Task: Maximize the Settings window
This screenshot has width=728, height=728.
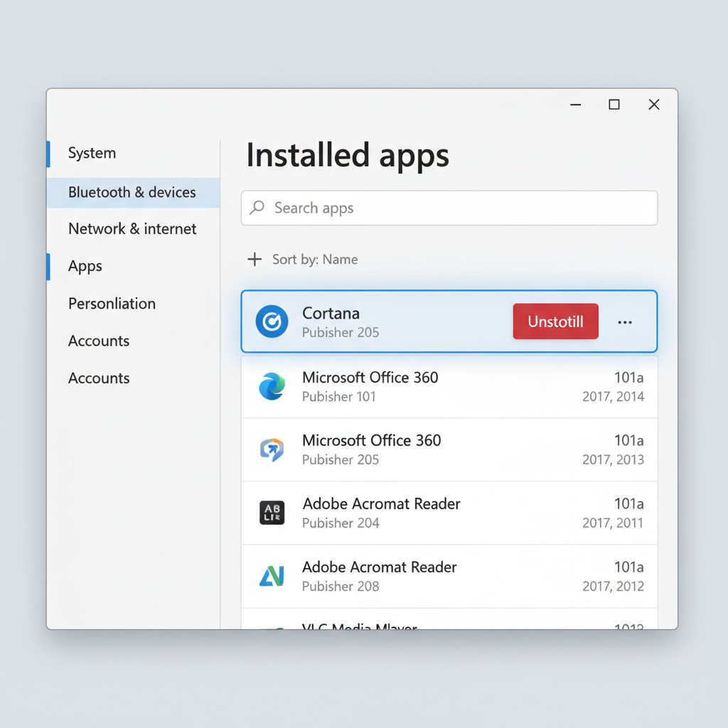Action: (x=614, y=105)
